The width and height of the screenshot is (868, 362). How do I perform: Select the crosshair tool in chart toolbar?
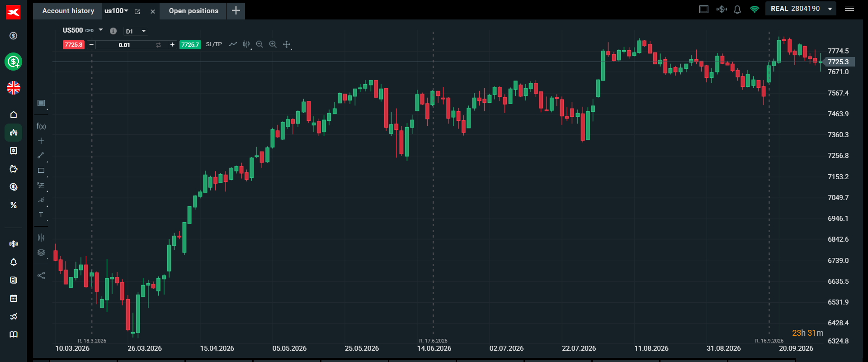click(41, 141)
